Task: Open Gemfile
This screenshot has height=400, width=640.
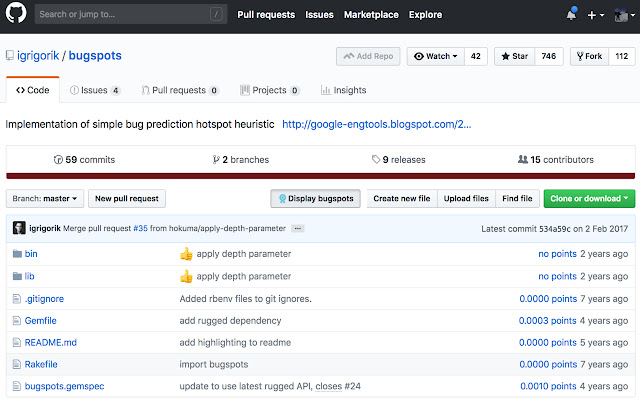Action: (x=40, y=321)
